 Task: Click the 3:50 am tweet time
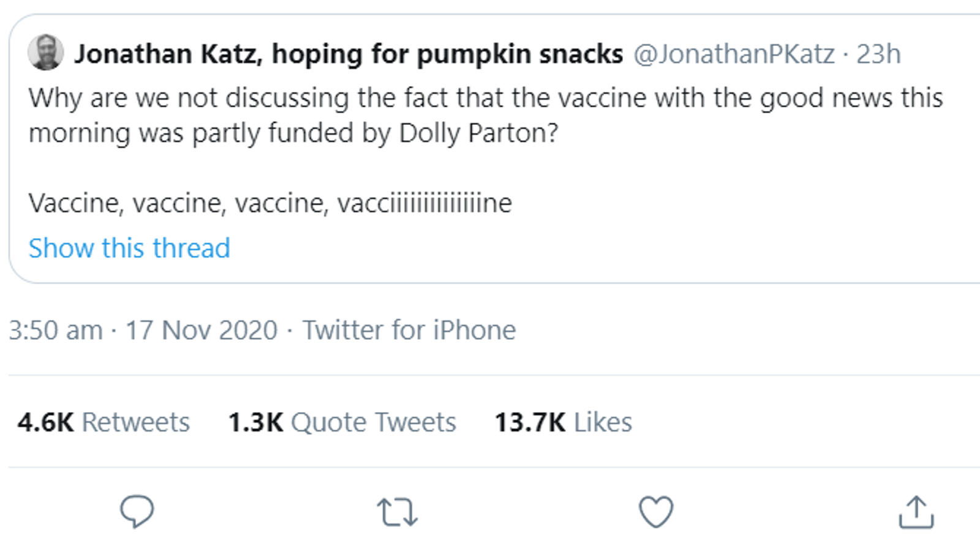click(x=56, y=331)
